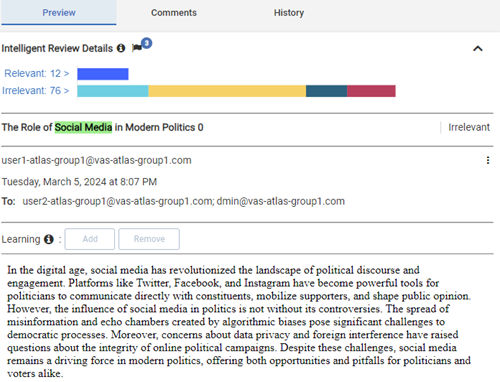Click the email body paragraph text
The image size is (500, 382).
pos(239,322)
